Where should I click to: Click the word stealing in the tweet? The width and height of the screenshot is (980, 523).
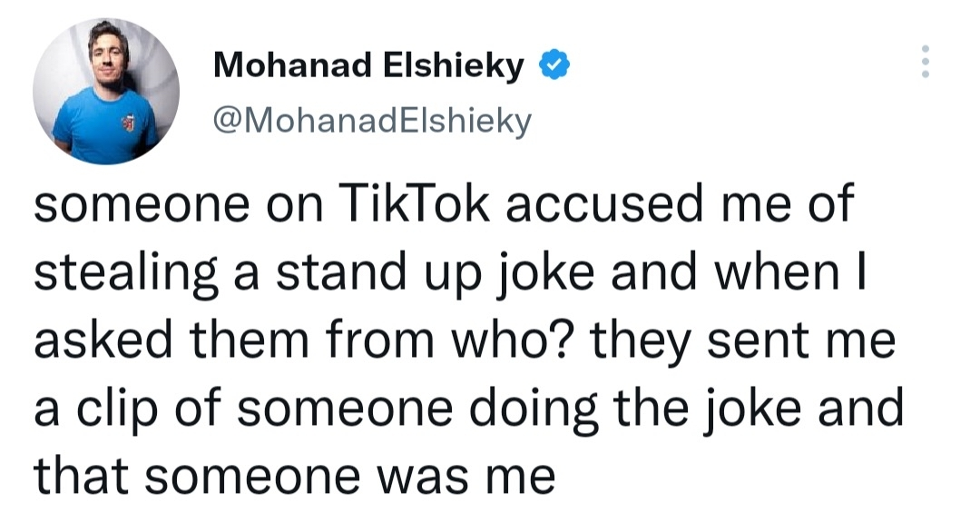tap(126, 272)
